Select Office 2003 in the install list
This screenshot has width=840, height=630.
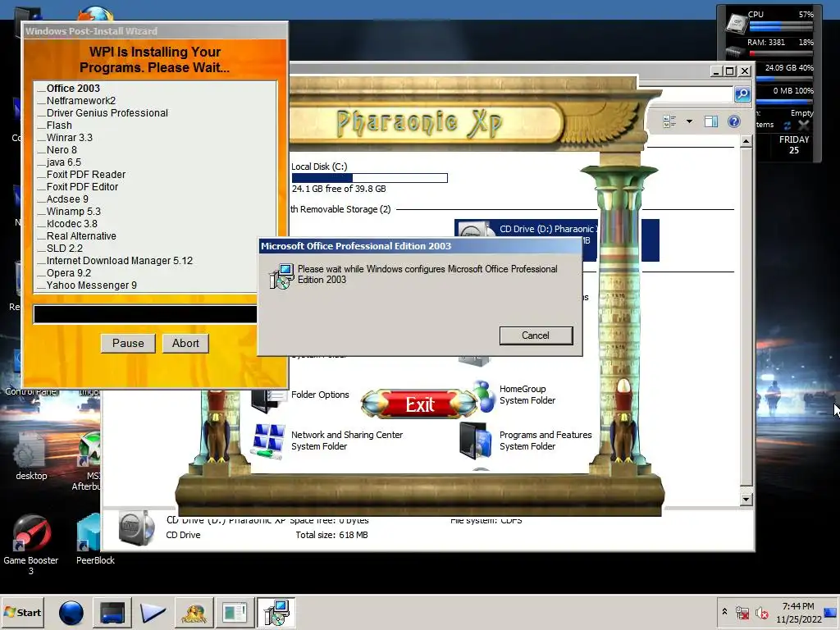(73, 89)
